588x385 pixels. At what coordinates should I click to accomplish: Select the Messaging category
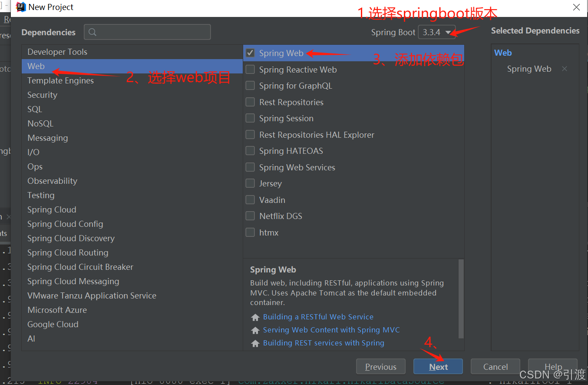coord(132,138)
